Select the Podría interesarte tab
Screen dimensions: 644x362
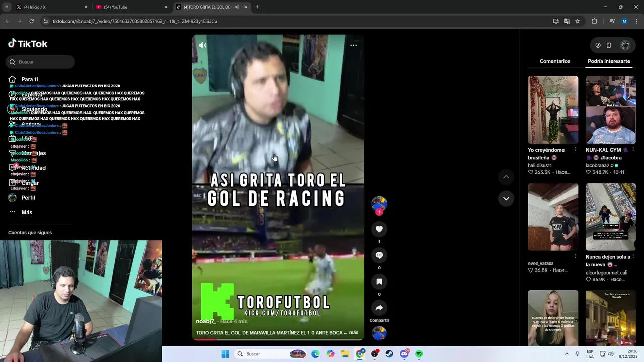609,61
